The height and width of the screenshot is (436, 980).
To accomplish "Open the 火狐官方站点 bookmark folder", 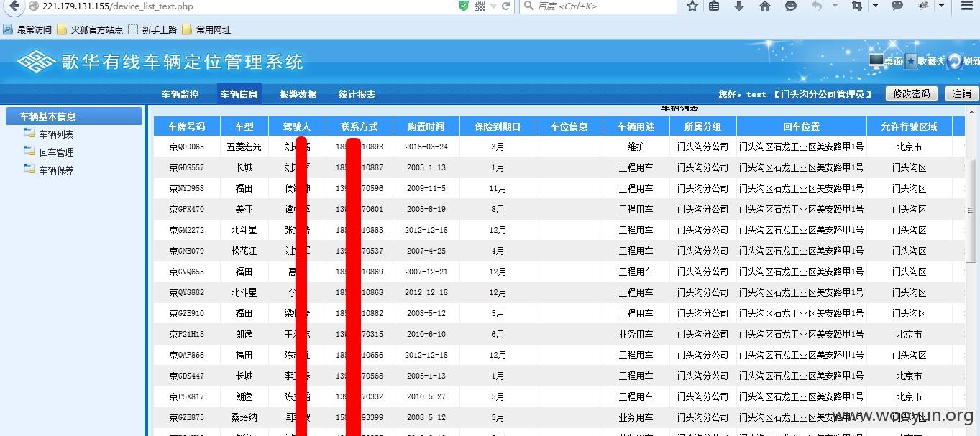I will tap(90, 29).
